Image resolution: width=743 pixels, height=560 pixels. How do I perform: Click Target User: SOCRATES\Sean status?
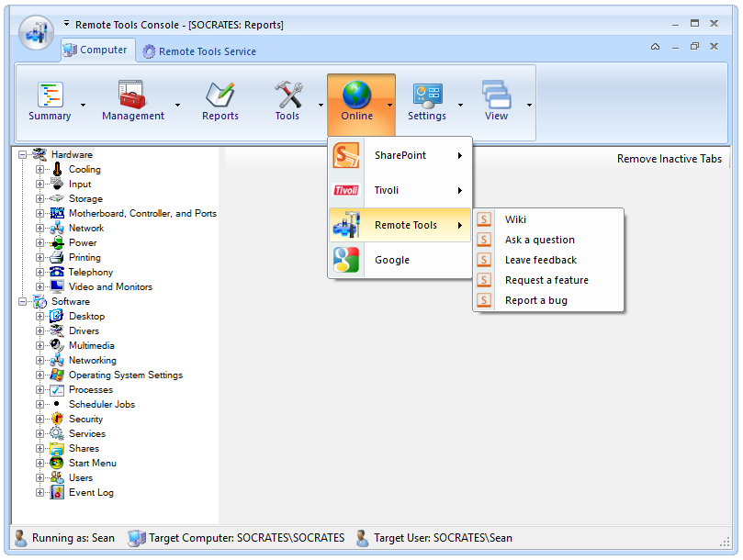point(434,538)
